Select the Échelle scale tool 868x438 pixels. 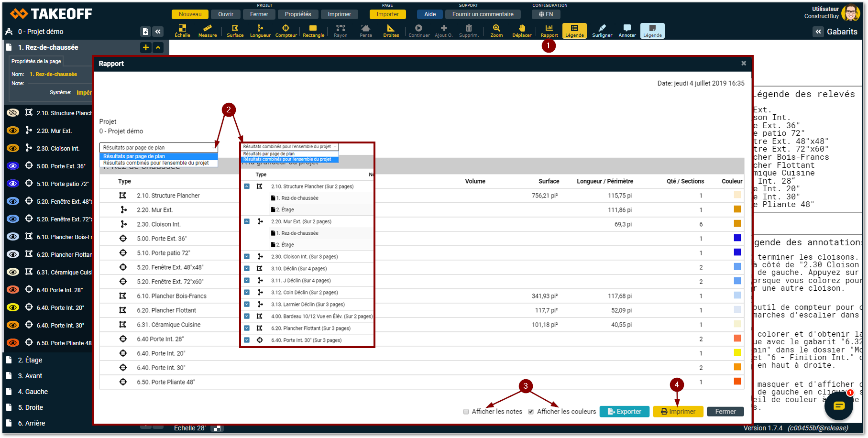click(182, 31)
